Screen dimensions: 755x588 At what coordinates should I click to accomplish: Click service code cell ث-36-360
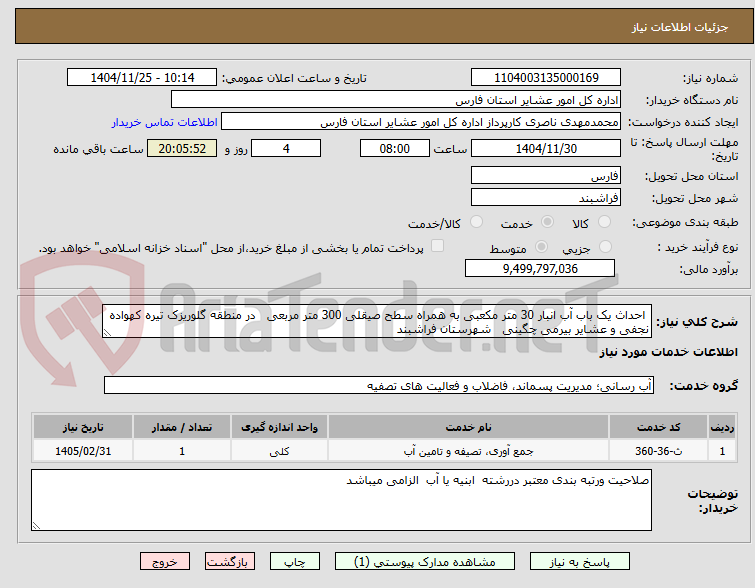658,451
